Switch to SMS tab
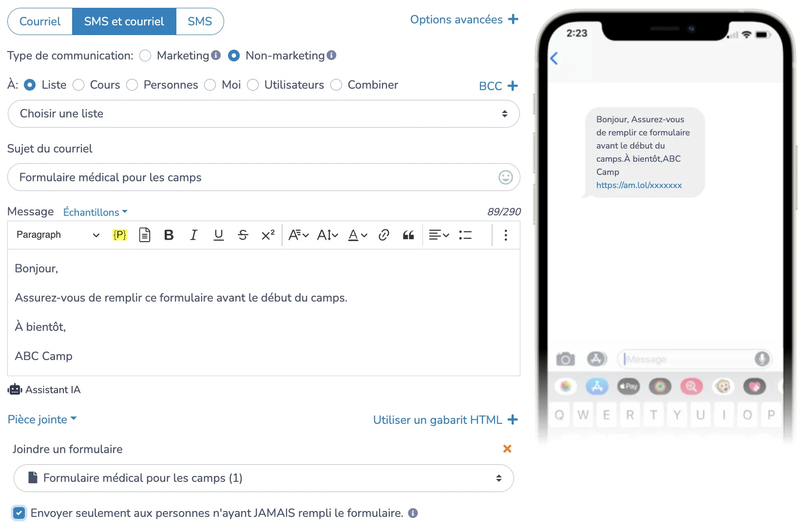Screen dimensions: 801x532 coord(200,21)
